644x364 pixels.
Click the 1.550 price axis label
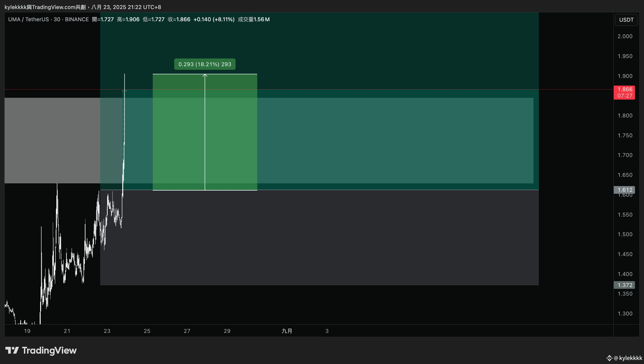pos(625,215)
